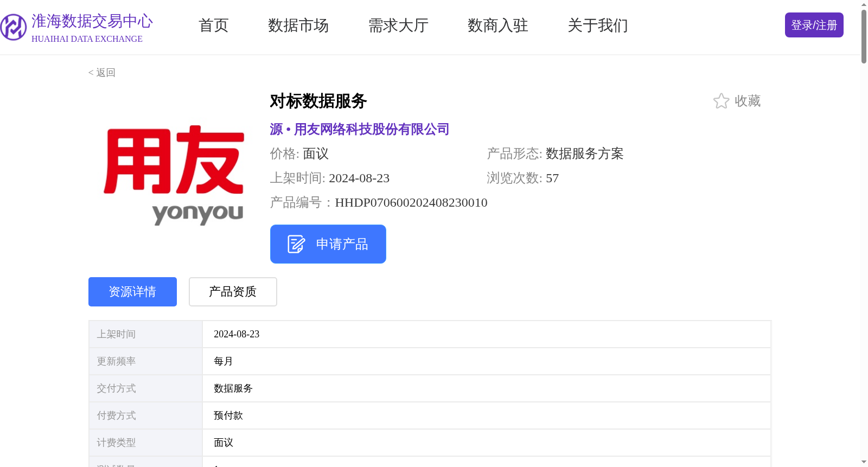Open the 用友网络科技股份有限公司 supplier link
Viewport: 868px width, 467px height.
(372, 129)
